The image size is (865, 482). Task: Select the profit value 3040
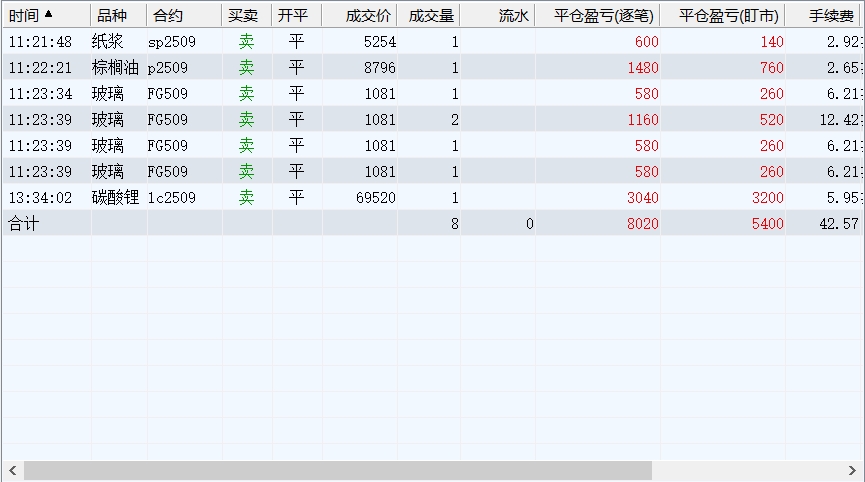[643, 197]
